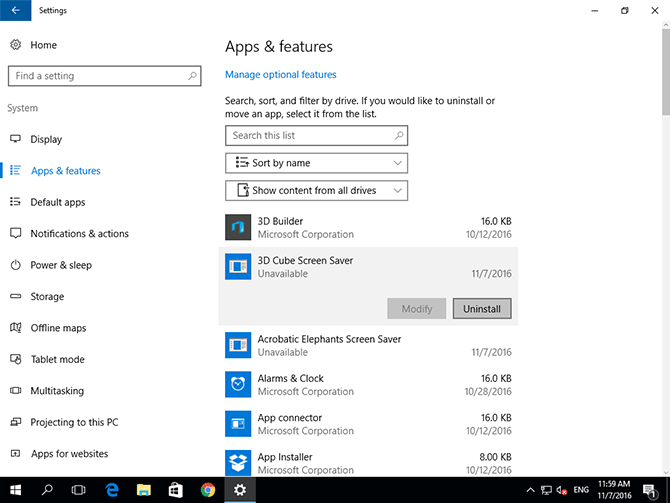Open the taskbar clock showing 11:59 AM
Image resolution: width=670 pixels, height=503 pixels.
click(x=614, y=490)
